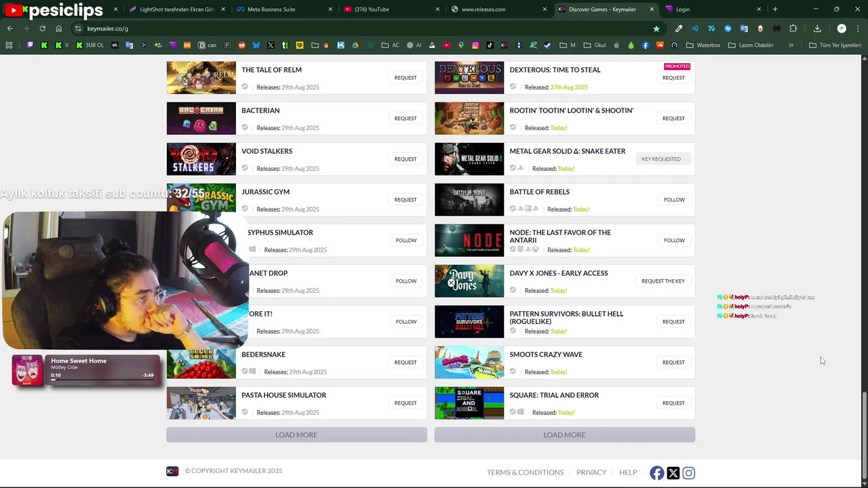Screen dimensions: 868x488
Task: Open Terms & Conditions link
Action: tap(525, 472)
